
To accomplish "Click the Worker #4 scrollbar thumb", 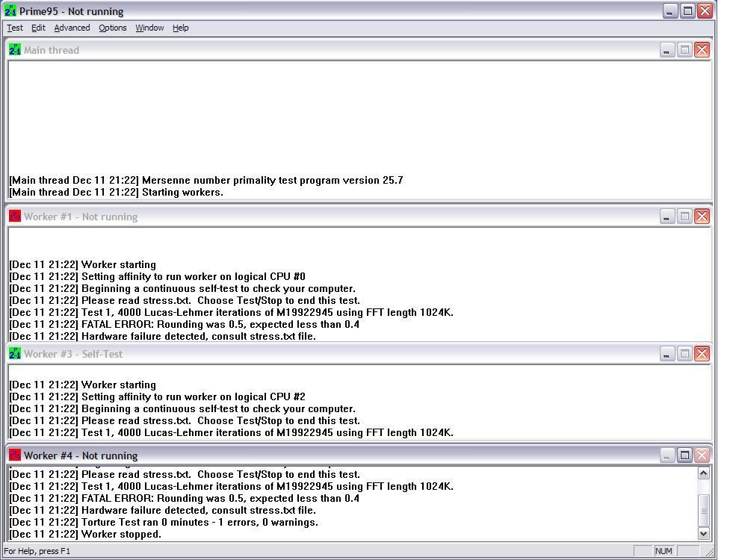I will click(703, 511).
